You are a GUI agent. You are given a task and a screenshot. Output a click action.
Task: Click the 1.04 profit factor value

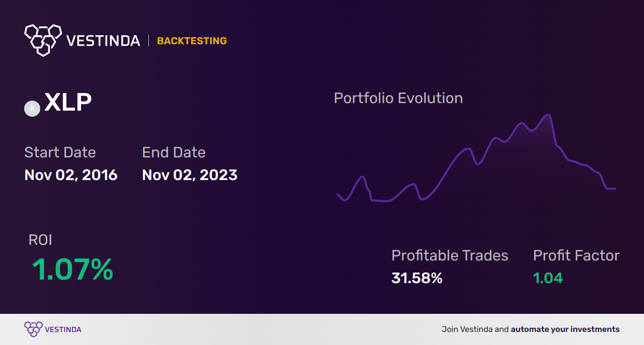(x=548, y=278)
